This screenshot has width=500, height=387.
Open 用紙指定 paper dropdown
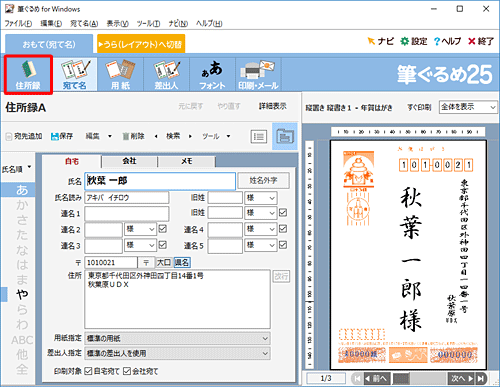pyautogui.click(x=177, y=339)
